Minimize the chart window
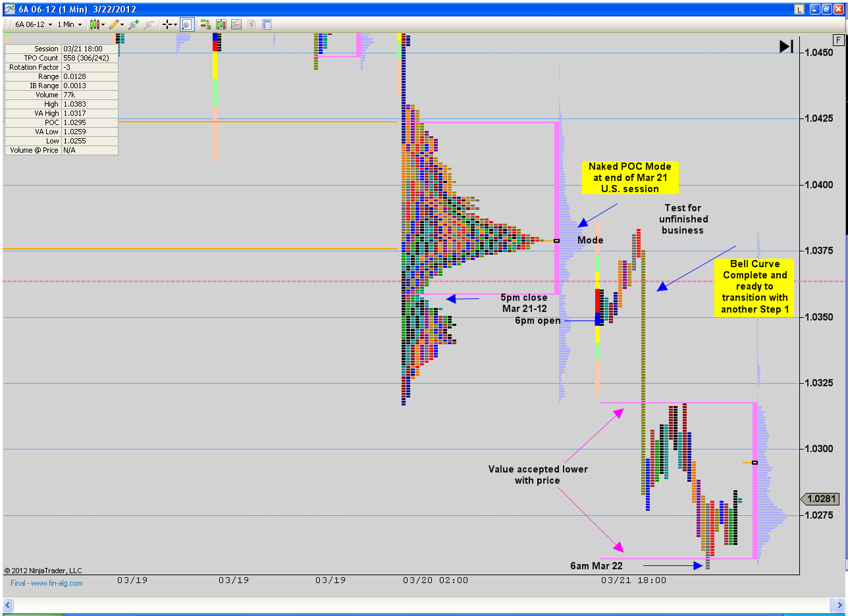848x616 pixels. click(x=814, y=9)
